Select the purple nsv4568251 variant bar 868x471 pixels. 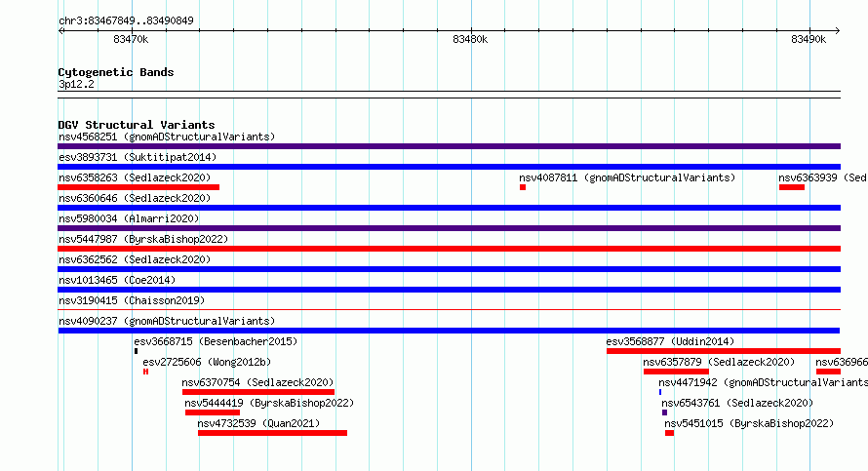click(449, 146)
